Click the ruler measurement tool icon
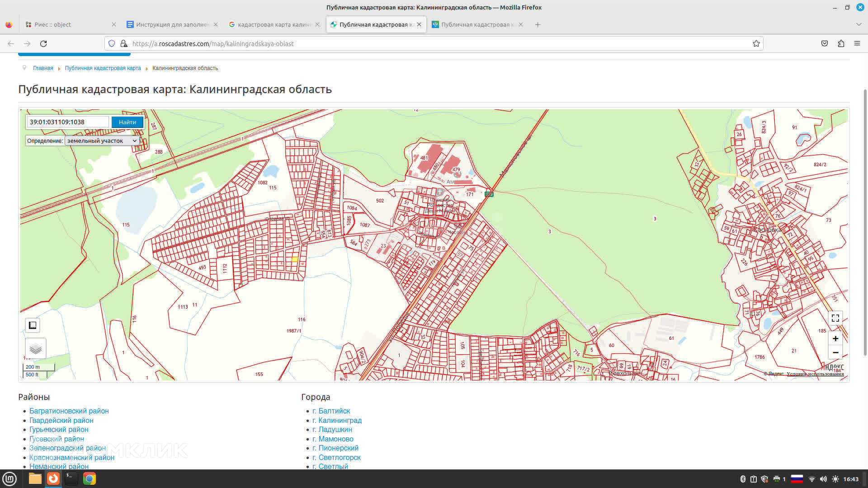 (33, 325)
